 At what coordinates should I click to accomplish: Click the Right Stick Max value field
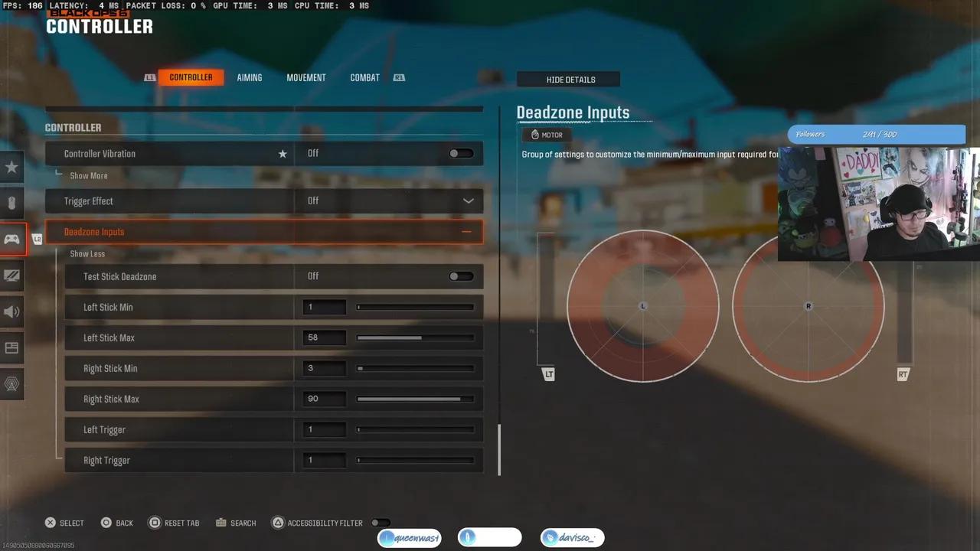pos(325,399)
